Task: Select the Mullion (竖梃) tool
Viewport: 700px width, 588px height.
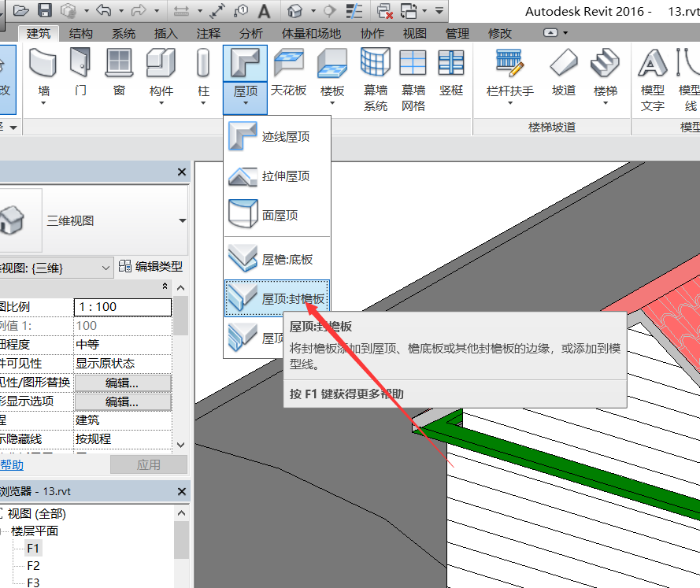Action: 451,72
